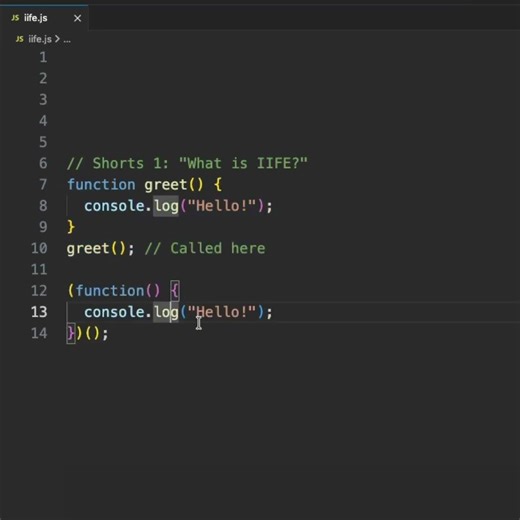Click 'console' on line 13
Image resolution: width=520 pixels, height=520 pixels.
pos(114,312)
